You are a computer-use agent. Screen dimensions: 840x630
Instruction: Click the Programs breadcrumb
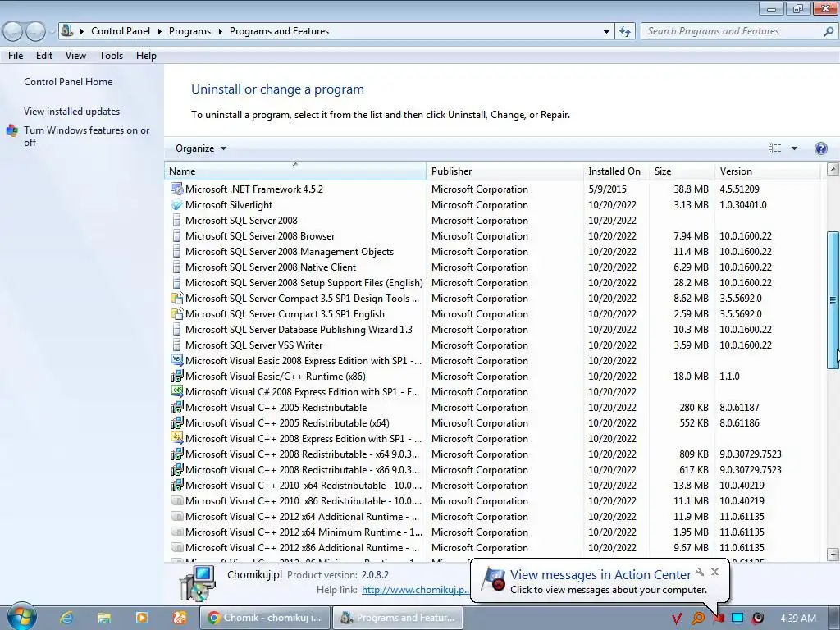point(189,31)
